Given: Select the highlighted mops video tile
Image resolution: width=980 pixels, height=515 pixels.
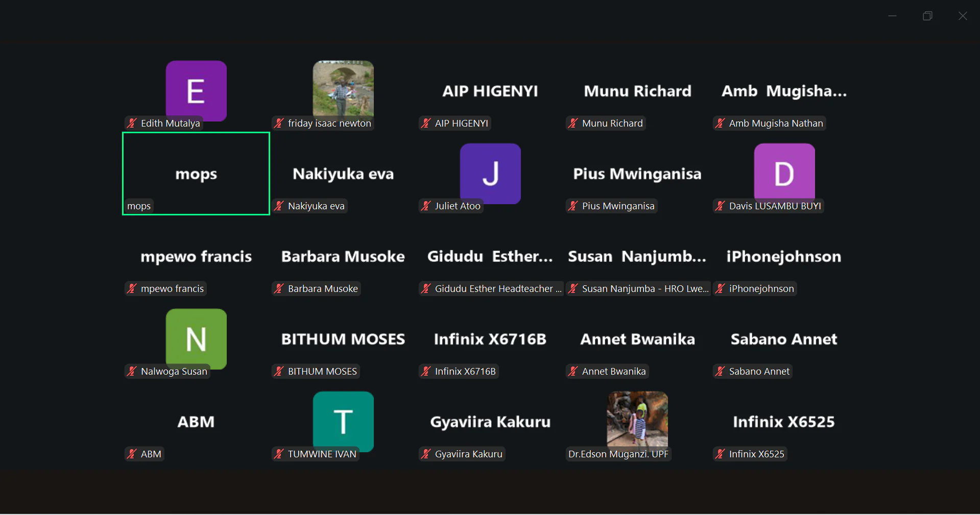Looking at the screenshot, I should 196,174.
